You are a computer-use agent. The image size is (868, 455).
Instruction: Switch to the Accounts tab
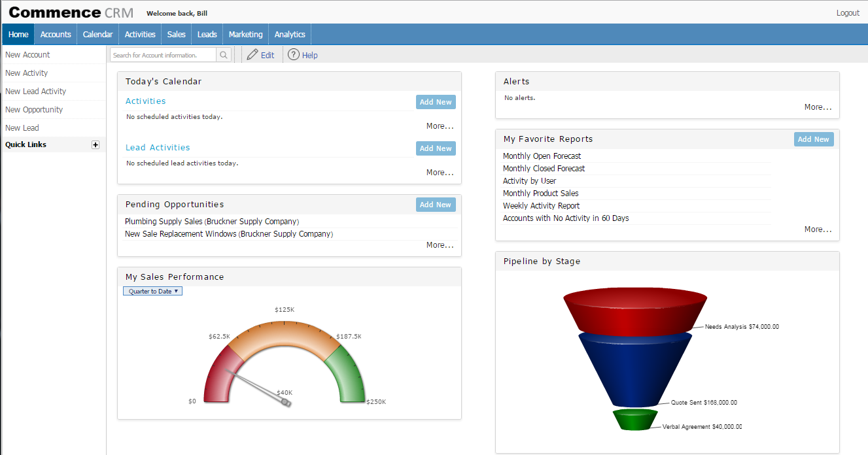point(56,35)
